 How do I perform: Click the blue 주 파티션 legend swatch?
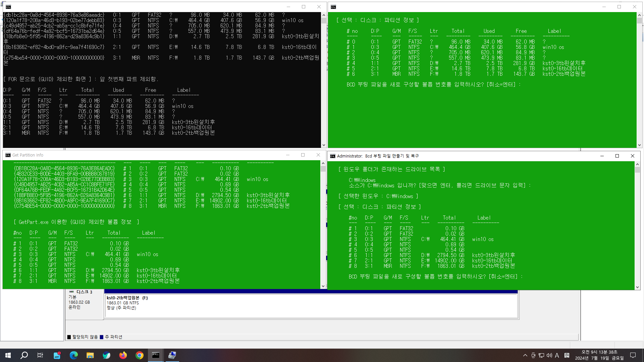(x=101, y=337)
